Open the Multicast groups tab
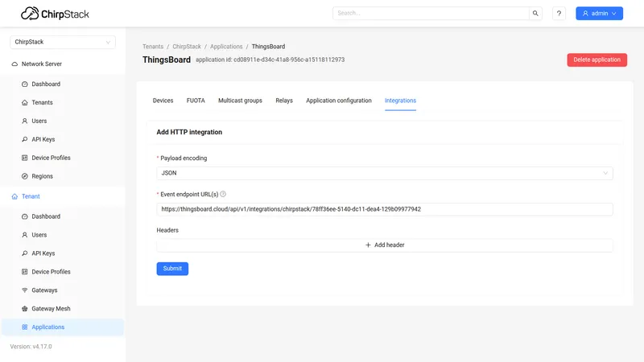Viewport: 644px width, 362px height. [x=240, y=101]
